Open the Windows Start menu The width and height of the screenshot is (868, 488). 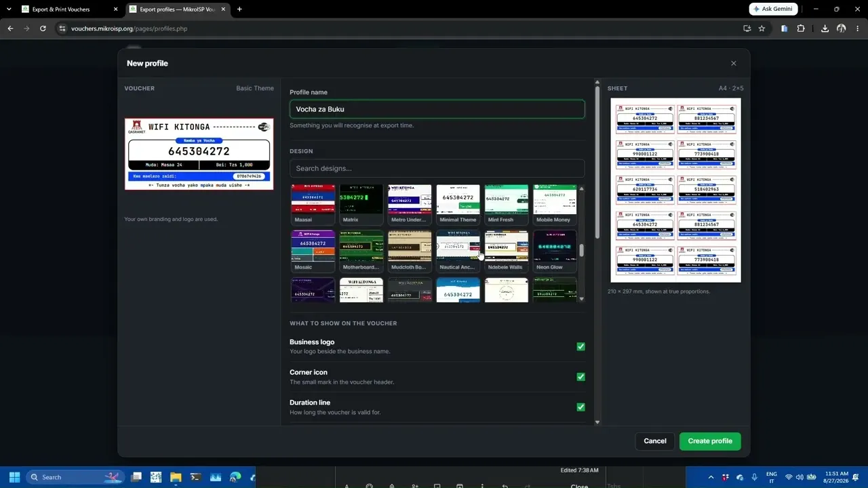click(x=14, y=477)
